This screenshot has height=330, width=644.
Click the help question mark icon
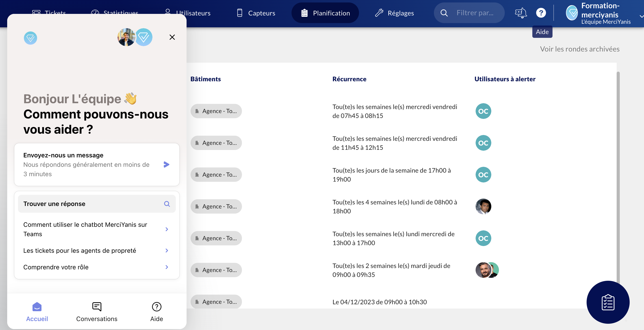click(541, 13)
